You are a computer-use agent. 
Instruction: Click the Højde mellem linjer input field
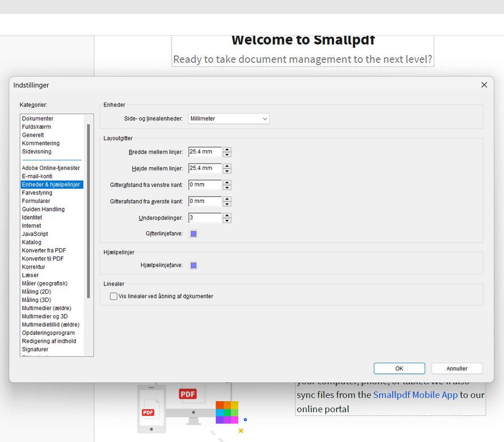click(x=205, y=168)
